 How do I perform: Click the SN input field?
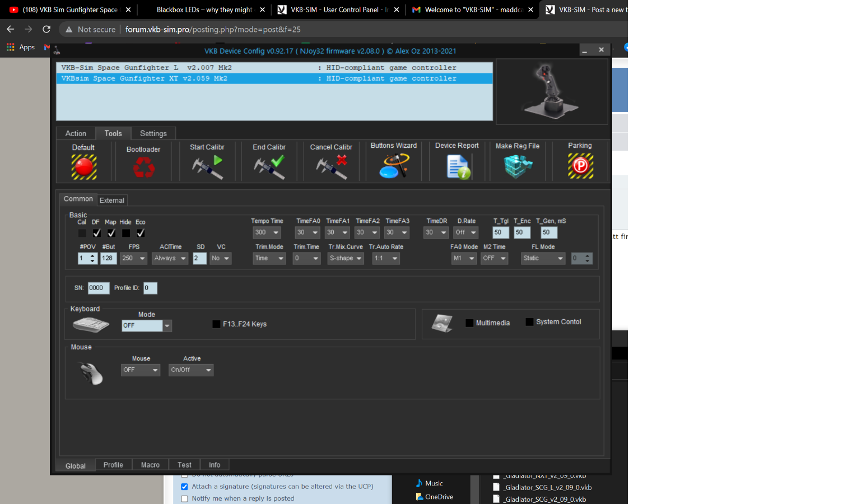point(98,288)
